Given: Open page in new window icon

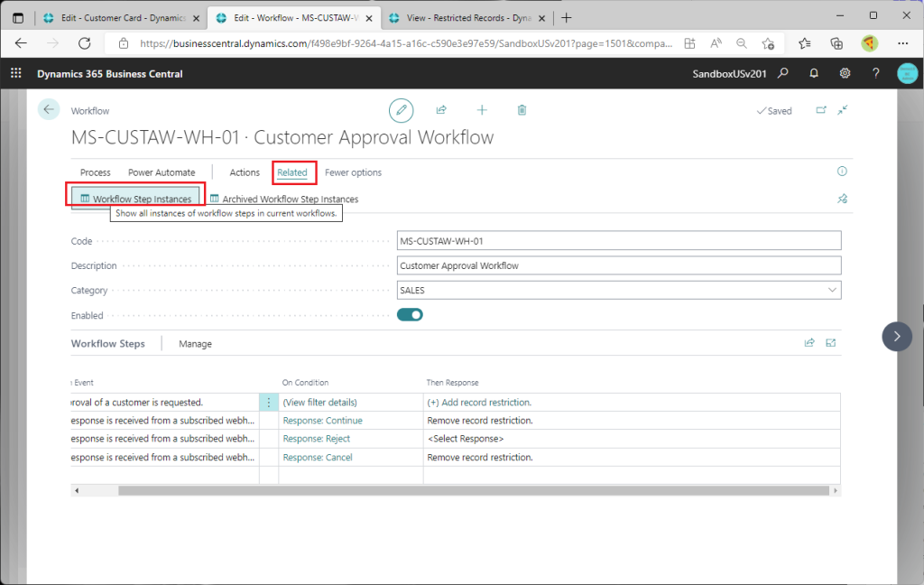Looking at the screenshot, I should tap(821, 110).
